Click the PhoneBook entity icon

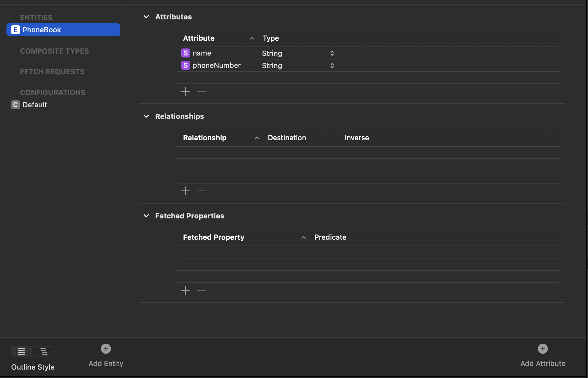pos(15,30)
